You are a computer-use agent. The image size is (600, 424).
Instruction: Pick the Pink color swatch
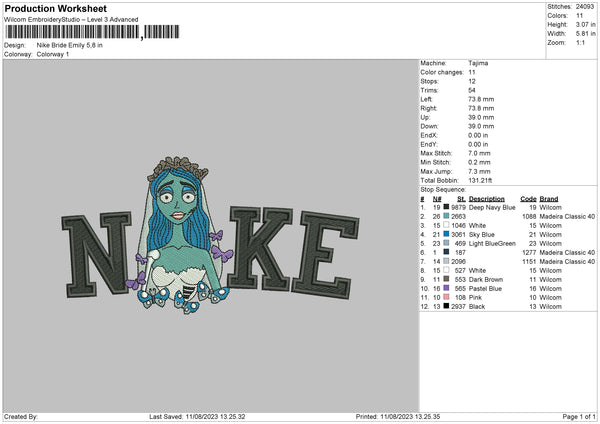pos(446,297)
